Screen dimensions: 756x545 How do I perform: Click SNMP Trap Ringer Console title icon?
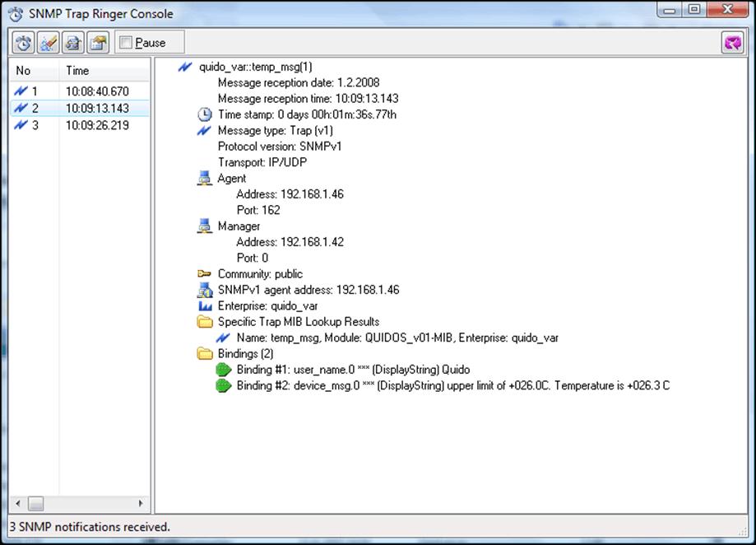[16, 14]
